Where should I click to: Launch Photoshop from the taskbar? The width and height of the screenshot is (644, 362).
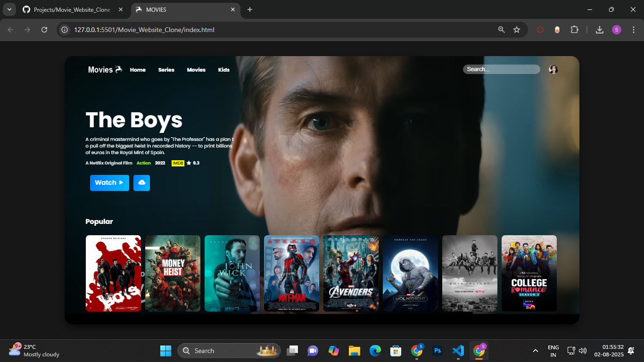tap(438, 351)
